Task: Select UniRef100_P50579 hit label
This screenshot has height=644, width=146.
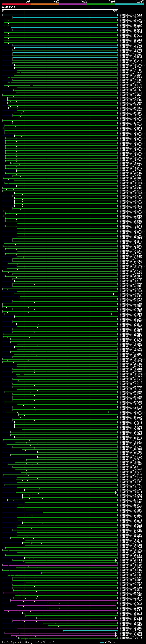Action: (x=131, y=168)
